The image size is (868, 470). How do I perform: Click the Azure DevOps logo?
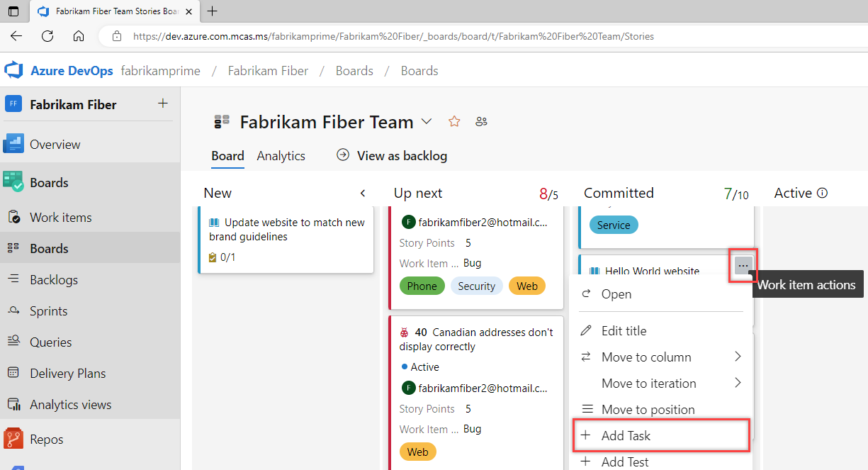point(14,71)
